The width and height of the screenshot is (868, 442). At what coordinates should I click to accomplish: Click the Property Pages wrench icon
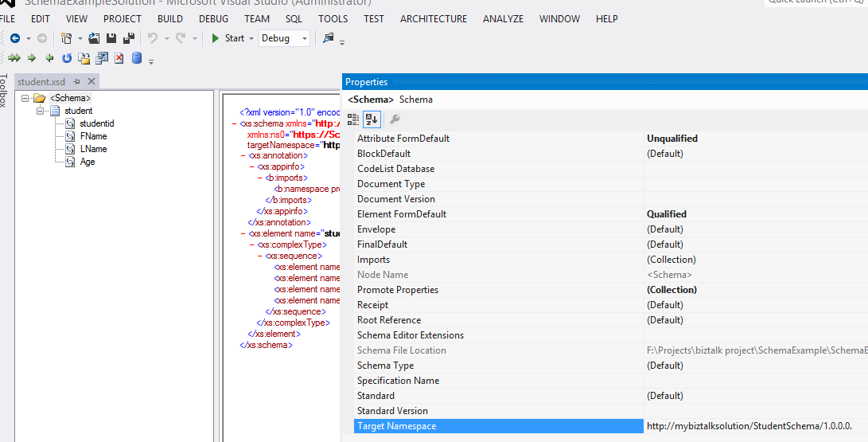pos(395,119)
